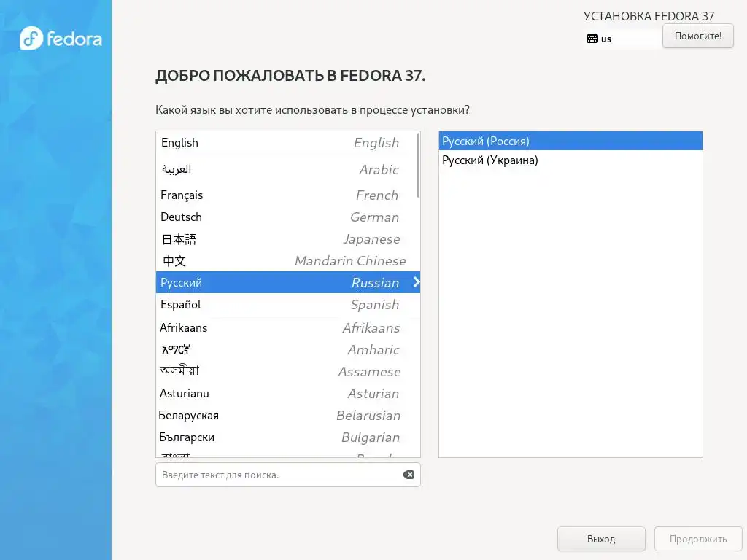Select Español in the language list
747x560 pixels.
pos(286,305)
